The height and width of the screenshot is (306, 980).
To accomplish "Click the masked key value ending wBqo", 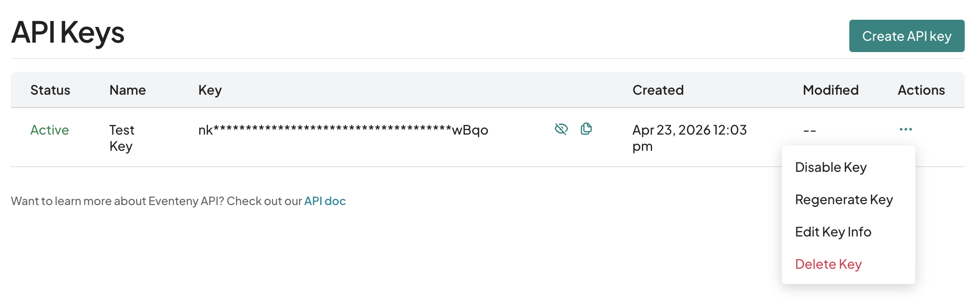I will 343,130.
